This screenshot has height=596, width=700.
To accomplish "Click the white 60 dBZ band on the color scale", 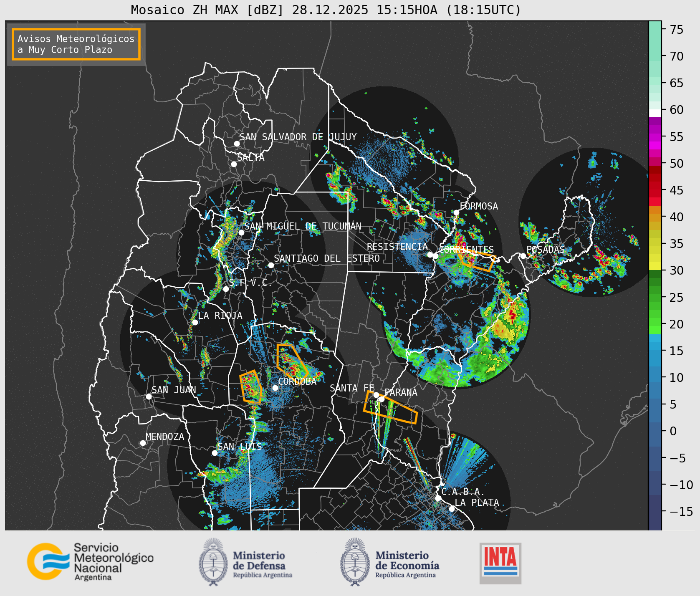I will pyautogui.click(x=655, y=113).
